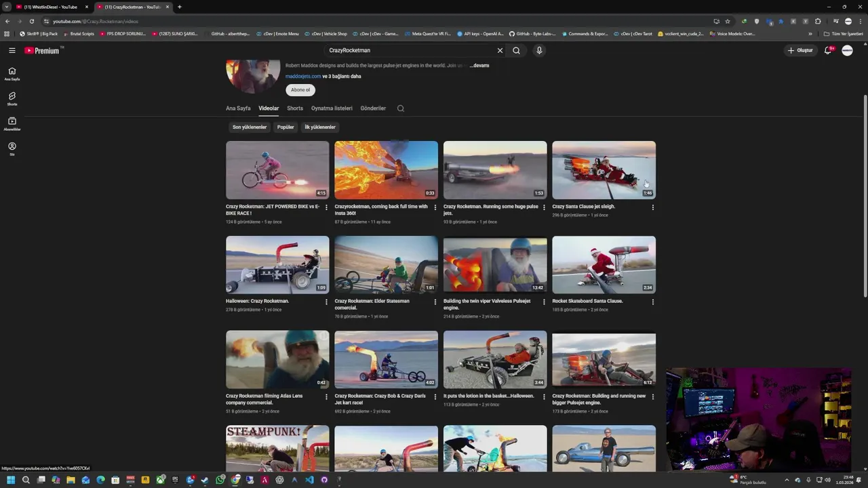
Task: Open Tüm Yer İşaretleri bookmarks folder
Action: click(x=843, y=33)
